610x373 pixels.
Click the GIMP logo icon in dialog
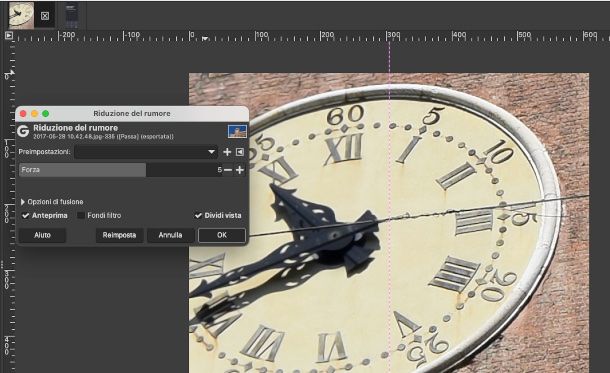tap(23, 131)
